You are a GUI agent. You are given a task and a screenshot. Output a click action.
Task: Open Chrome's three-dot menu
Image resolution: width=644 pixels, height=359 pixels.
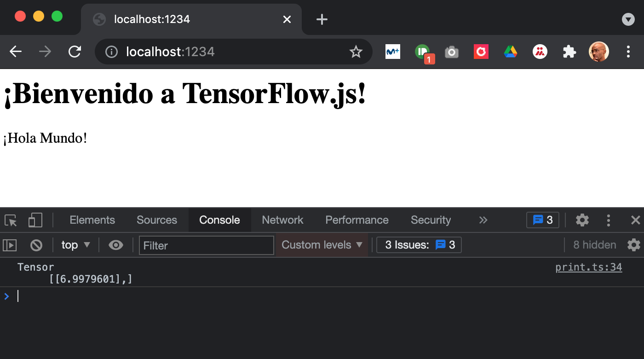(x=628, y=52)
